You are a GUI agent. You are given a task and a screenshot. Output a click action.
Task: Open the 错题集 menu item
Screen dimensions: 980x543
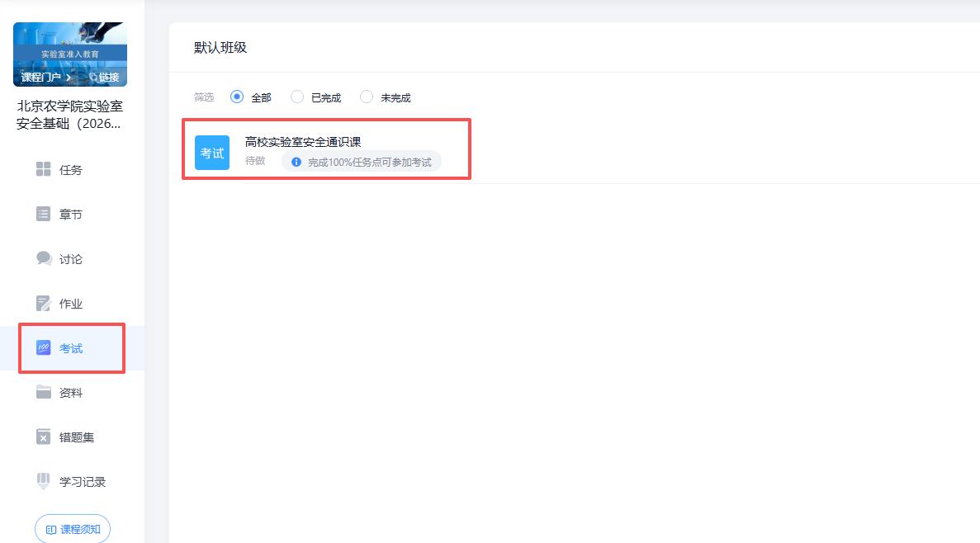click(76, 437)
